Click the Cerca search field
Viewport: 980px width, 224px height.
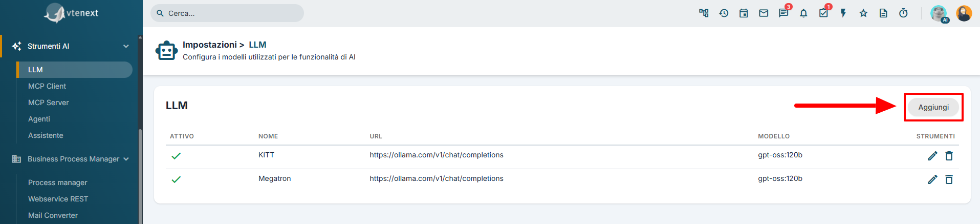coord(227,13)
